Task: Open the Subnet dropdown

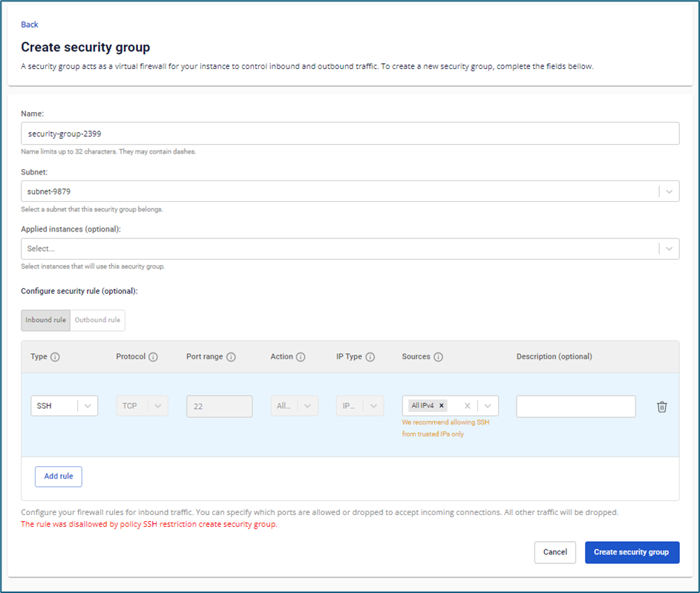Action: click(669, 191)
